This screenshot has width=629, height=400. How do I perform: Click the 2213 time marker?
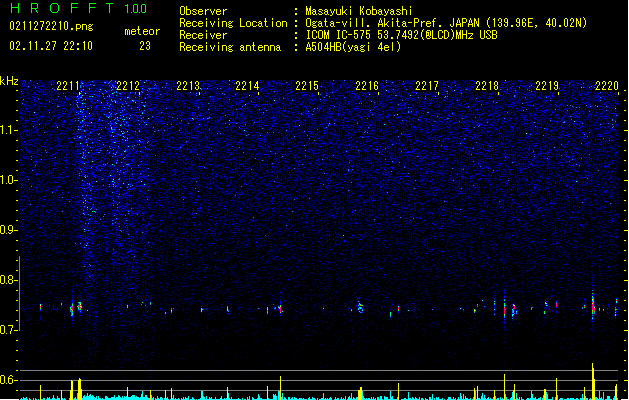pos(188,86)
